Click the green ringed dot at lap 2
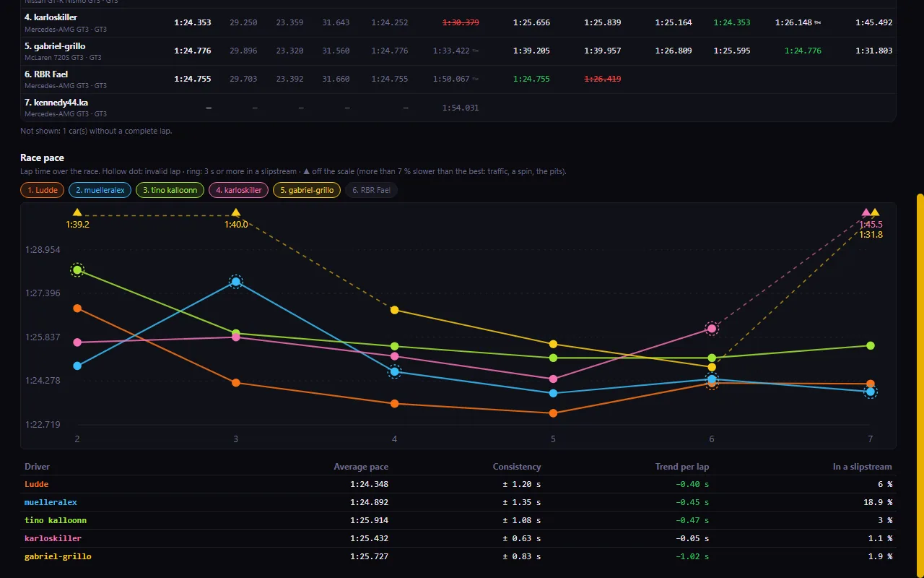 coord(77,270)
